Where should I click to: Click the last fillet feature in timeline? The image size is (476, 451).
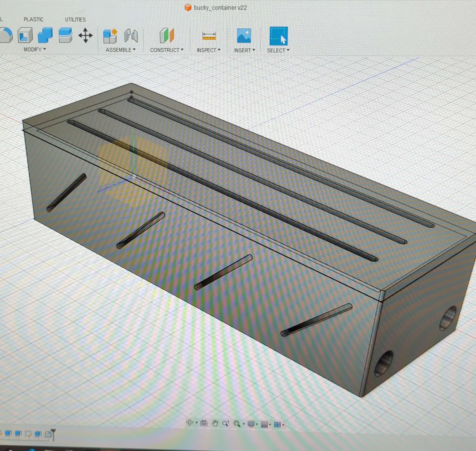pyautogui.click(x=48, y=434)
